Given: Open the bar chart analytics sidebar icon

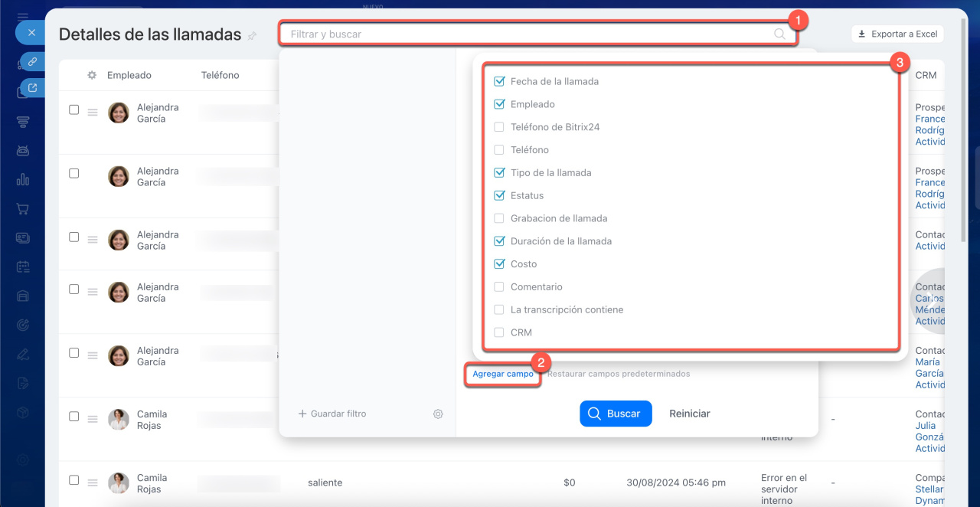Looking at the screenshot, I should click(23, 180).
